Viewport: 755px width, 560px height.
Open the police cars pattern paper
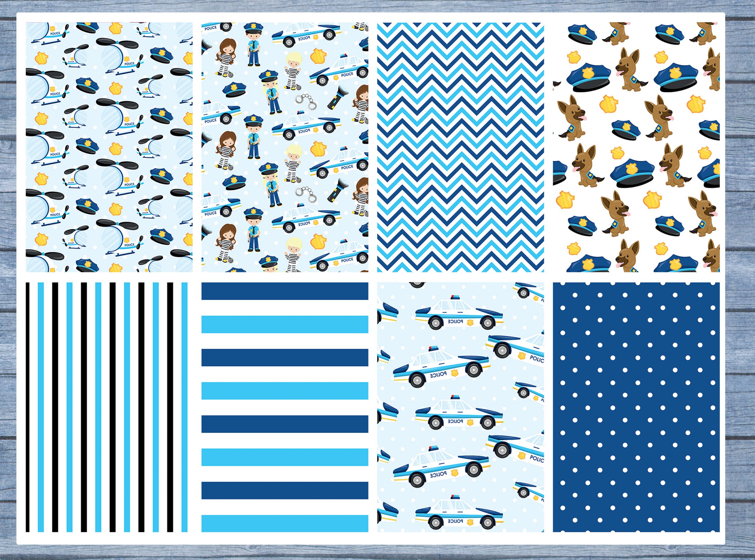click(x=460, y=407)
